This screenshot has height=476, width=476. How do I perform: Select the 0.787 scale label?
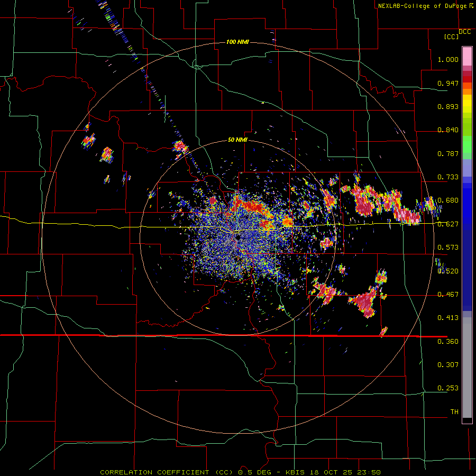pos(448,153)
